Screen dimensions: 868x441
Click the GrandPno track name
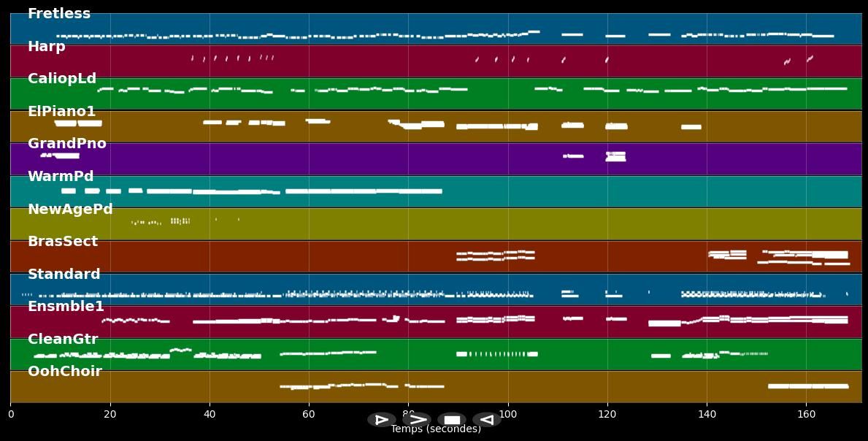[67, 144]
